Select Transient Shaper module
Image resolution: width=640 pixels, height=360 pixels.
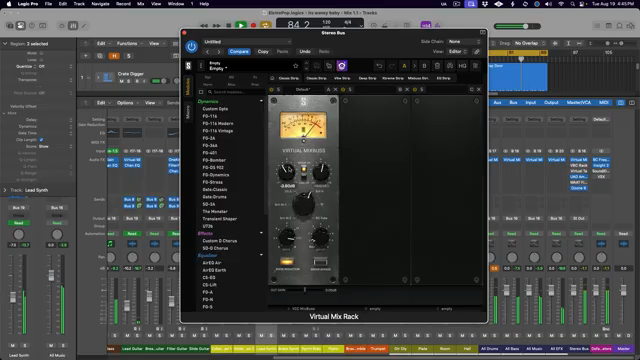220,219
